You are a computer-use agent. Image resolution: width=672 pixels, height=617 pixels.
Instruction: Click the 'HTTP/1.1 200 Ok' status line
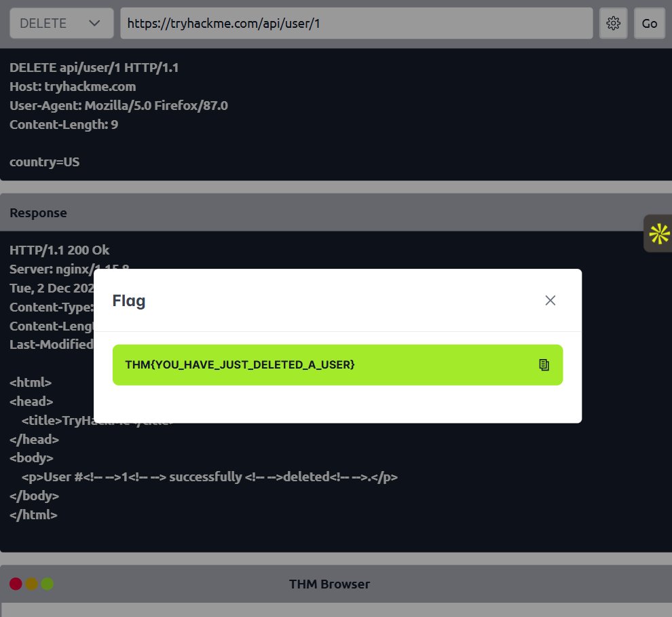(x=60, y=250)
